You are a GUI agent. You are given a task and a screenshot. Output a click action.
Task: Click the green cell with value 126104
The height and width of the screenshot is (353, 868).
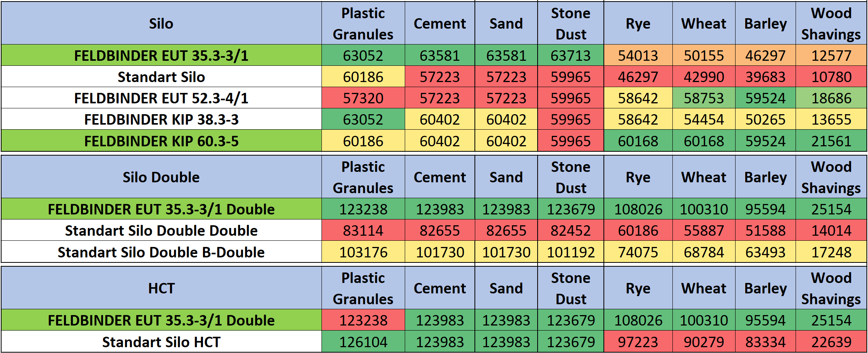click(363, 342)
